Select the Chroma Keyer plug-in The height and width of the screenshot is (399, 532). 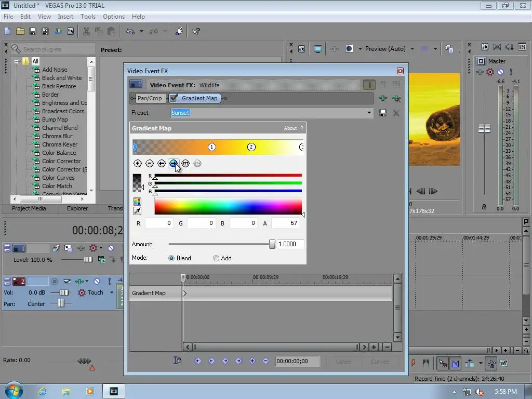coord(60,144)
